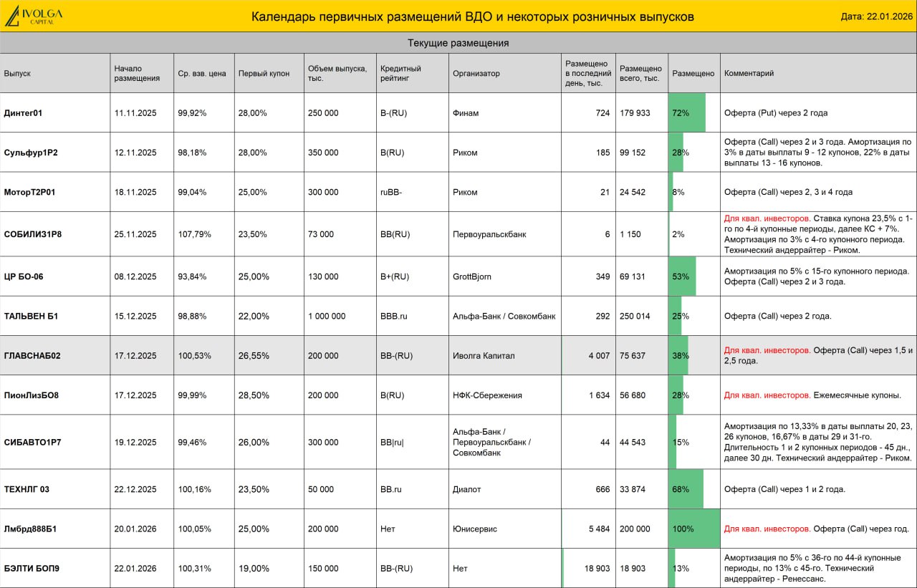Click the "МоторТ2Р01" issue name
The image size is (917, 588).
tap(29, 192)
